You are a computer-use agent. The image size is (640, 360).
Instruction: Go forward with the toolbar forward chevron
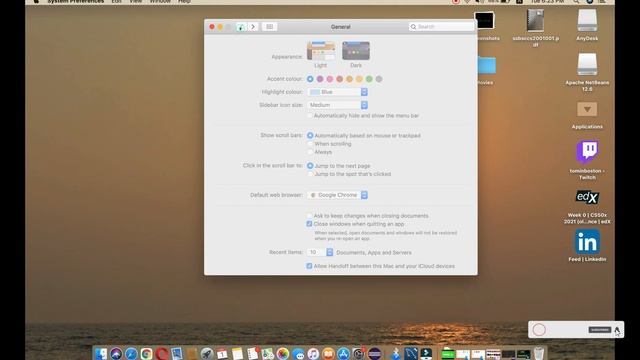click(253, 27)
